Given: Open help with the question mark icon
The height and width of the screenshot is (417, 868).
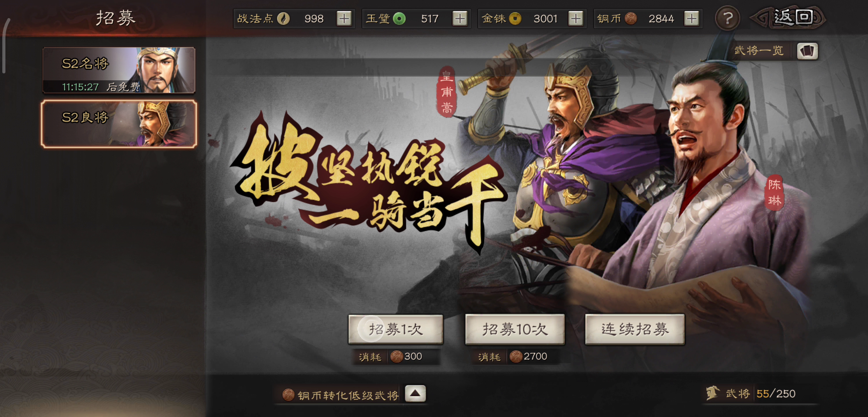Looking at the screenshot, I should (x=727, y=18).
